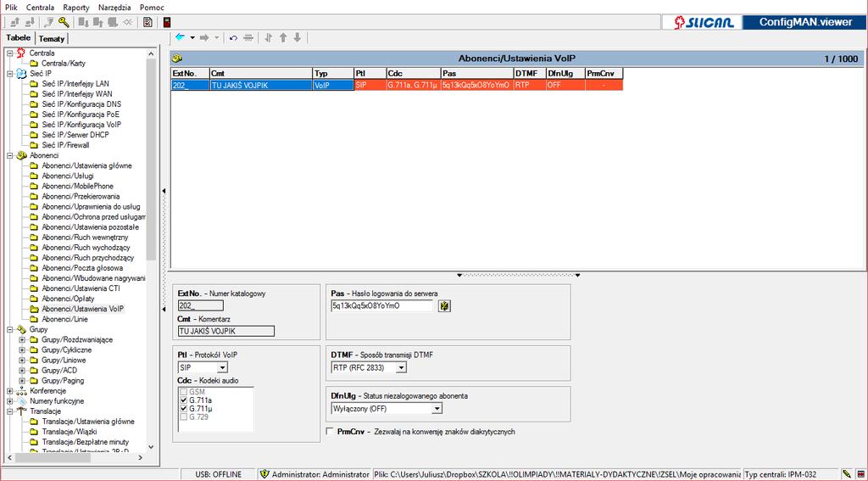This screenshot has width=868, height=481.
Task: Click the Translacje node icon in tree
Action: (21, 411)
